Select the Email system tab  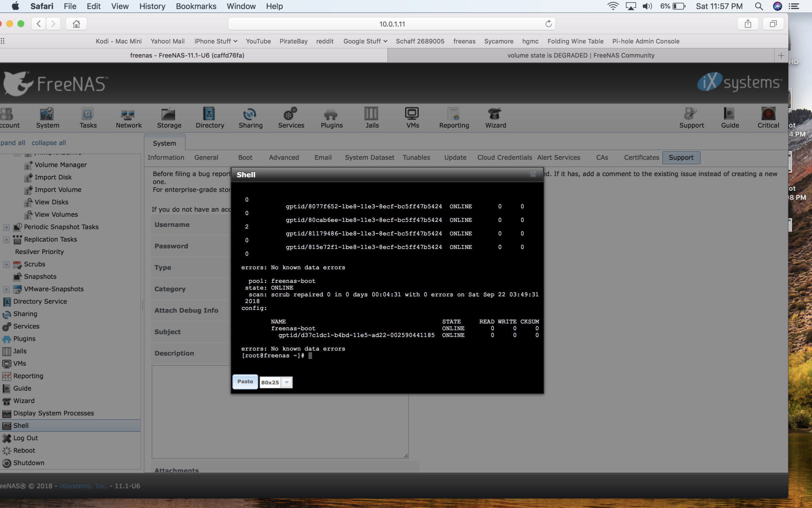point(323,157)
